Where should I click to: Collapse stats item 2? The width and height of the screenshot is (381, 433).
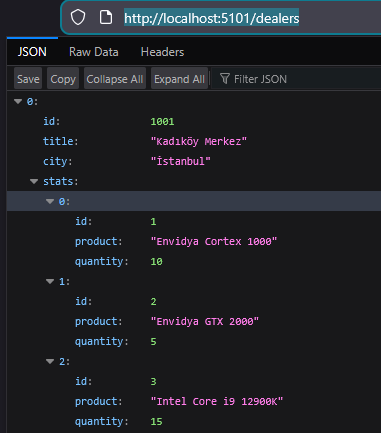pyautogui.click(x=50, y=361)
